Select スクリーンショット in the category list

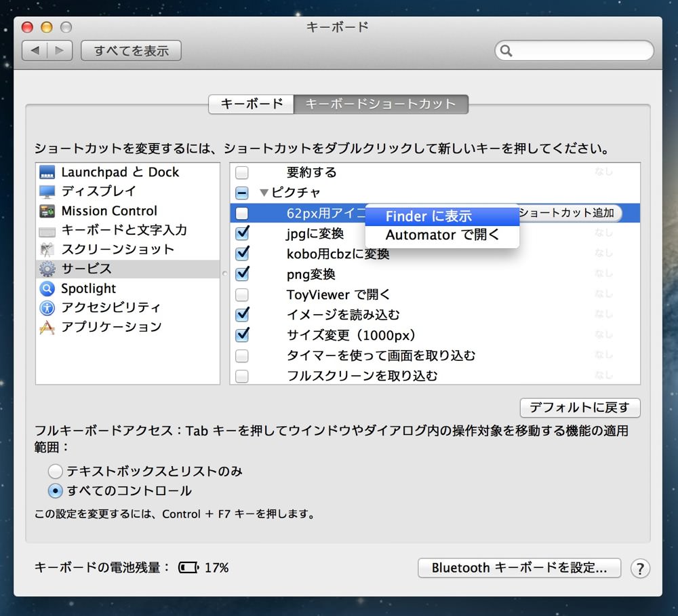(127, 250)
